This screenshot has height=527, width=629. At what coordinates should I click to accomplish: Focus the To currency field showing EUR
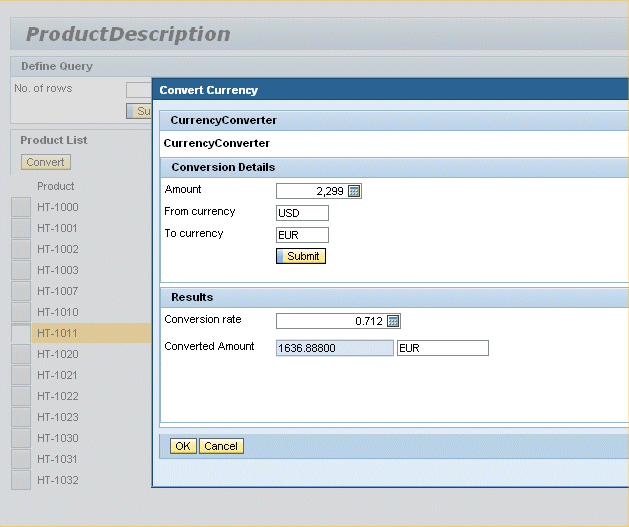[302, 235]
